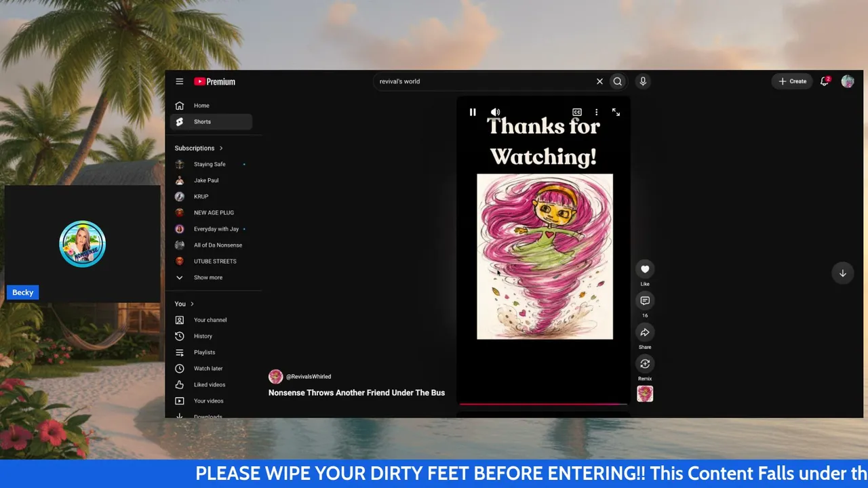
Task: Toggle closed captions on the Short
Action: click(577, 113)
